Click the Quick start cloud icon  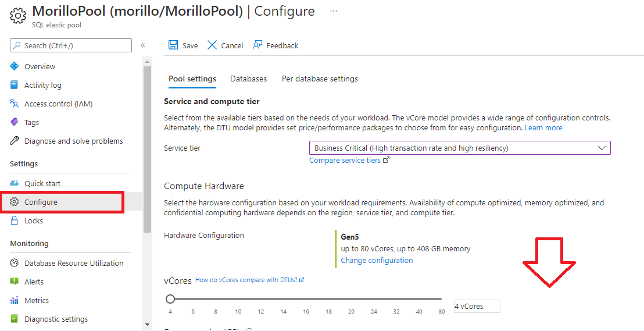click(15, 183)
